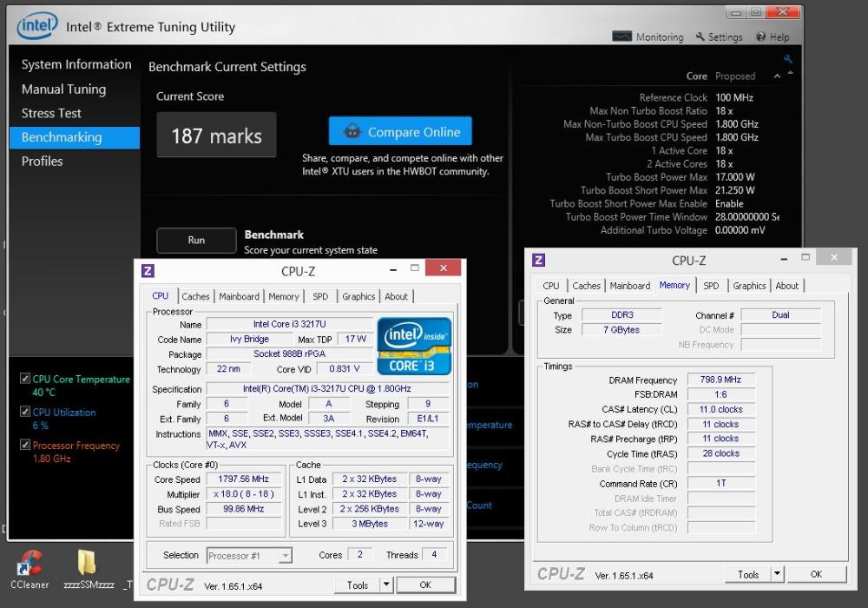Switch to Caches tab in CPU window
This screenshot has width=868, height=608.
coord(195,296)
